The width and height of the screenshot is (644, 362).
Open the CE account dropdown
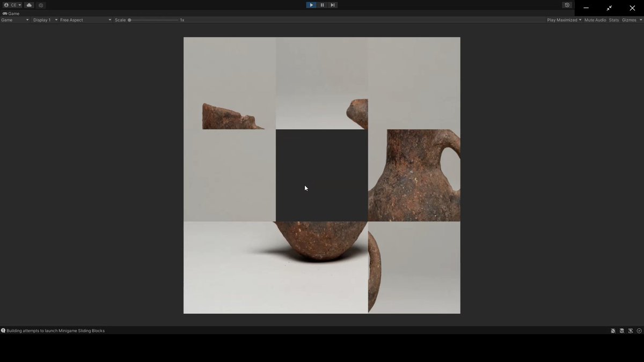click(x=12, y=5)
